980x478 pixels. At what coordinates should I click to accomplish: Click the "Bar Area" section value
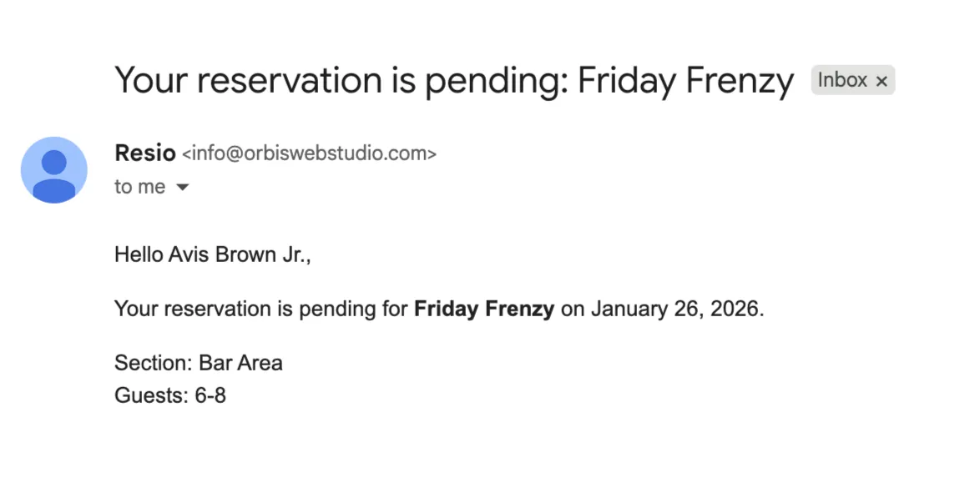[240, 363]
